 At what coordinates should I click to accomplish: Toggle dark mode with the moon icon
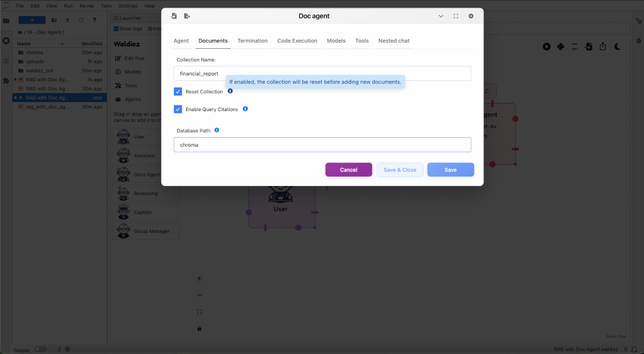(x=617, y=47)
